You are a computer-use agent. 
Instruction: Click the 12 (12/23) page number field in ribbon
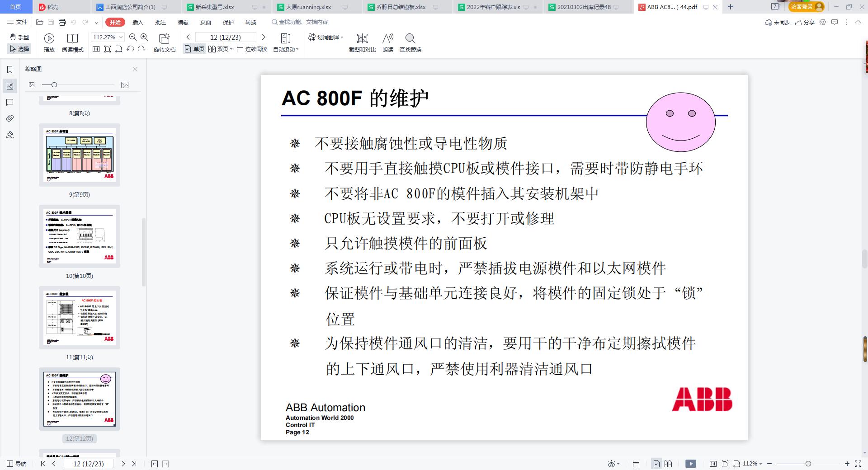[225, 37]
